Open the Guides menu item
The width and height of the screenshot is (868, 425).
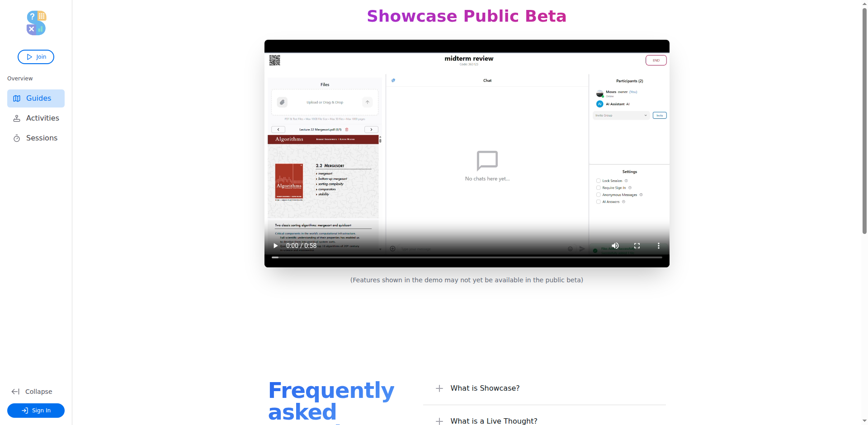click(36, 98)
